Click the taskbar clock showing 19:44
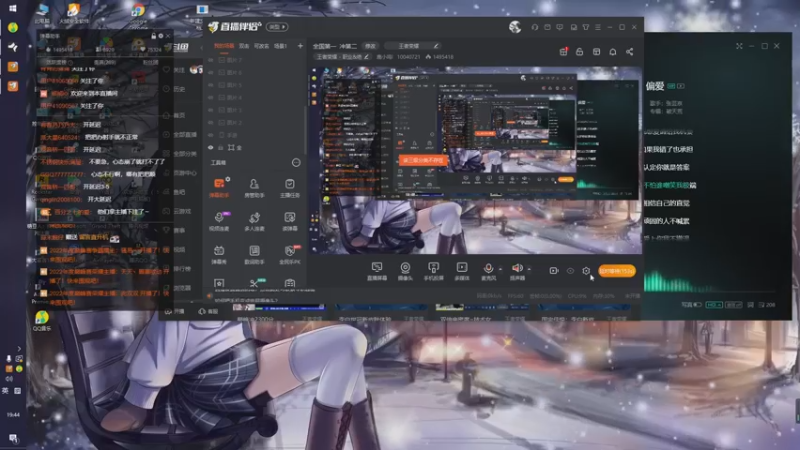800x450 pixels. [13, 415]
